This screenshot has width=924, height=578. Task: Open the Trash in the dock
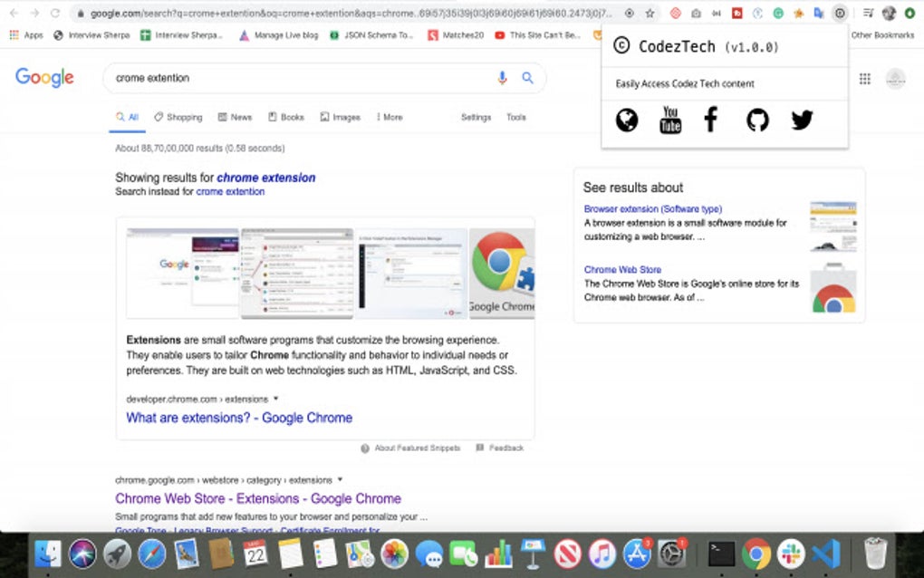point(875,554)
